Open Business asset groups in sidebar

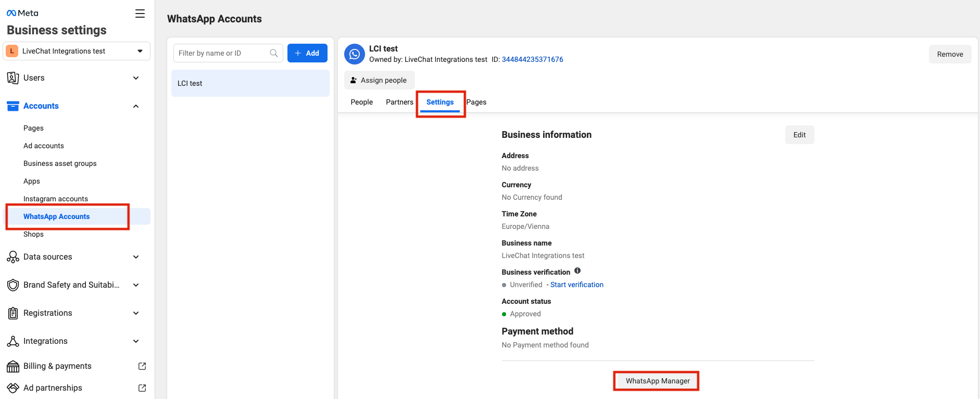click(x=60, y=163)
